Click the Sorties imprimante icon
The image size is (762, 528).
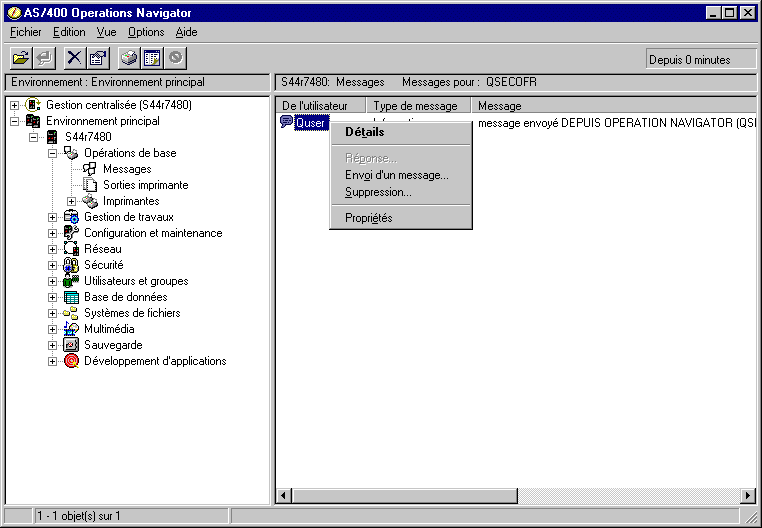(90, 185)
